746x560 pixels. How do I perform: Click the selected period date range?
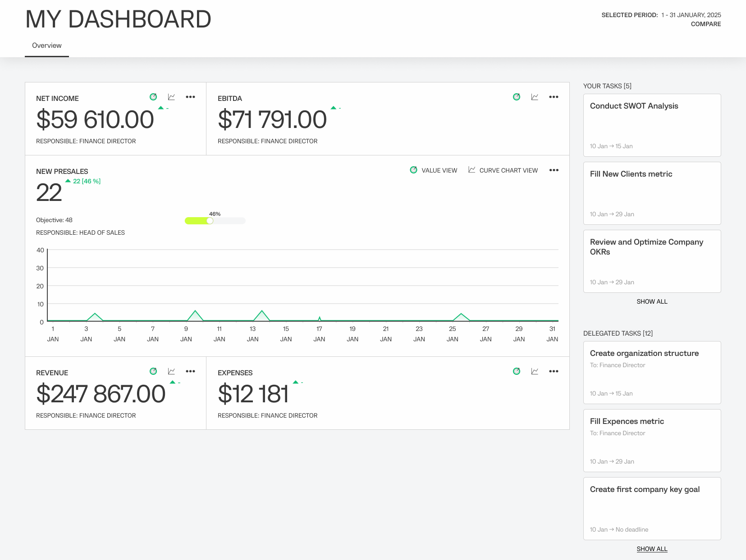[x=691, y=15]
